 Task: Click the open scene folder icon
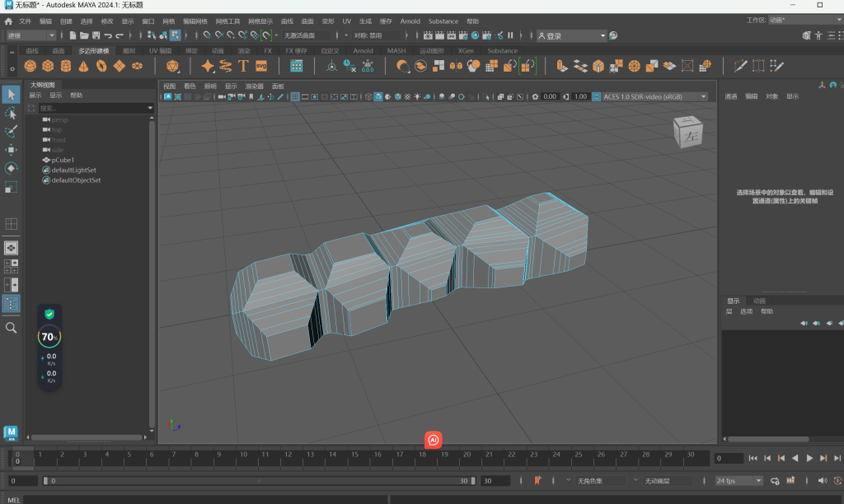pyautogui.click(x=84, y=35)
